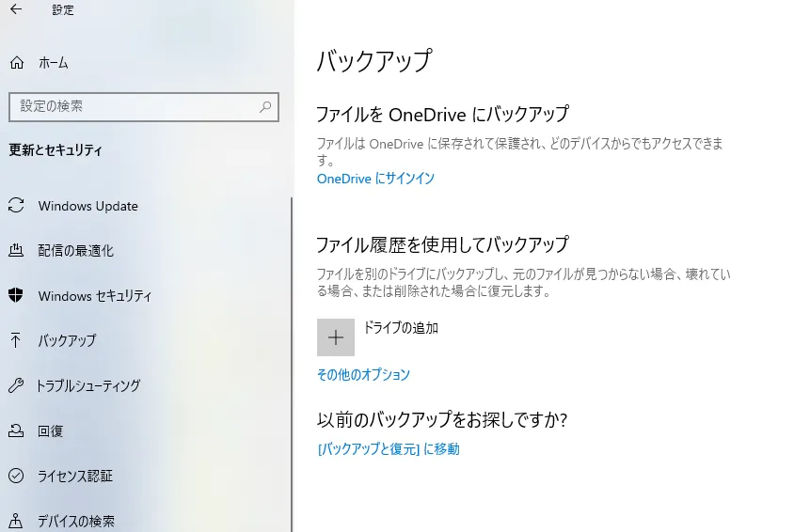The height and width of the screenshot is (532, 794).
Task: Select the 回復 sidebar entry
Action: [x=51, y=430]
